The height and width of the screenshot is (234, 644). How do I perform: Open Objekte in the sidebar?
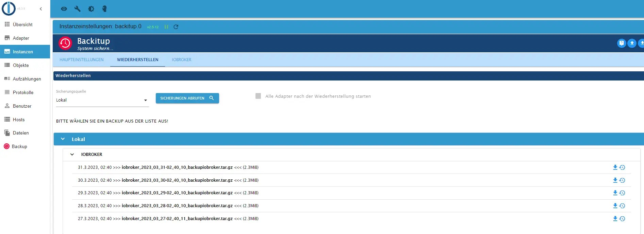point(25,65)
